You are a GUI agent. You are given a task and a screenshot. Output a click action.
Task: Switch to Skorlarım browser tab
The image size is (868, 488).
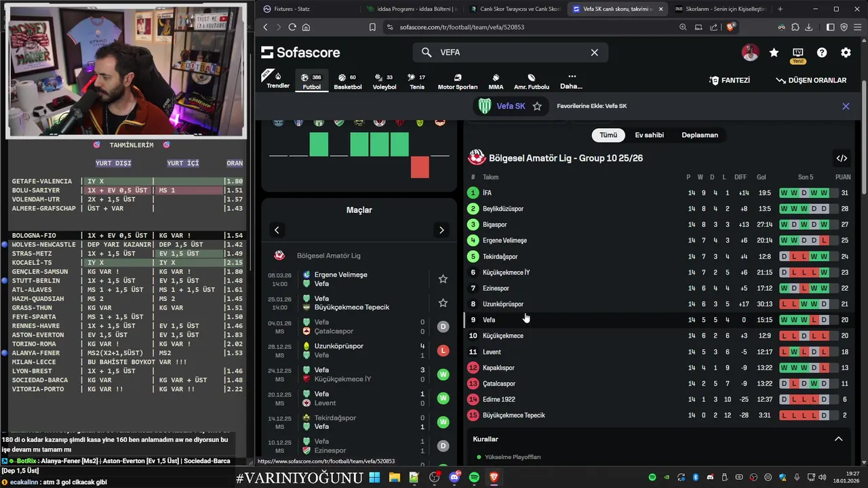[722, 9]
